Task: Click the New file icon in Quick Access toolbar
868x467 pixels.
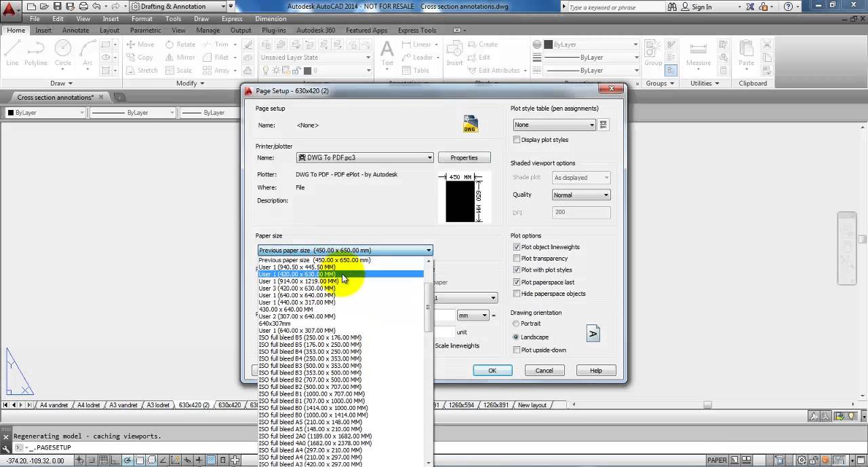Action: pos(32,7)
